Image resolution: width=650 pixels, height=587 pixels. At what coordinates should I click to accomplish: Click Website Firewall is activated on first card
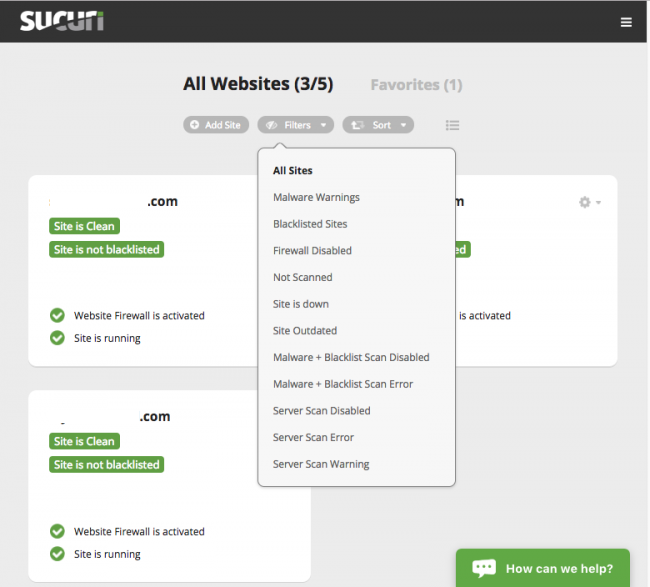coord(139,315)
